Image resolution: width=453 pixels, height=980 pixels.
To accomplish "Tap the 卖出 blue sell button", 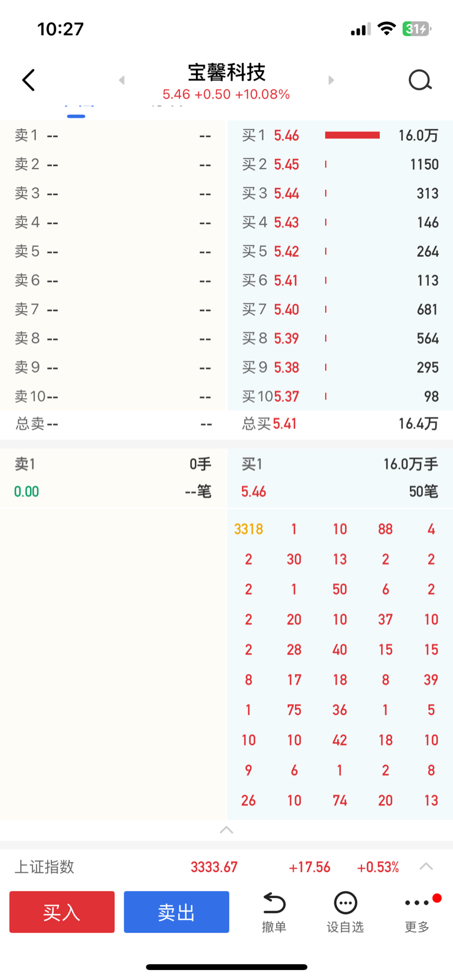I will coord(176,912).
